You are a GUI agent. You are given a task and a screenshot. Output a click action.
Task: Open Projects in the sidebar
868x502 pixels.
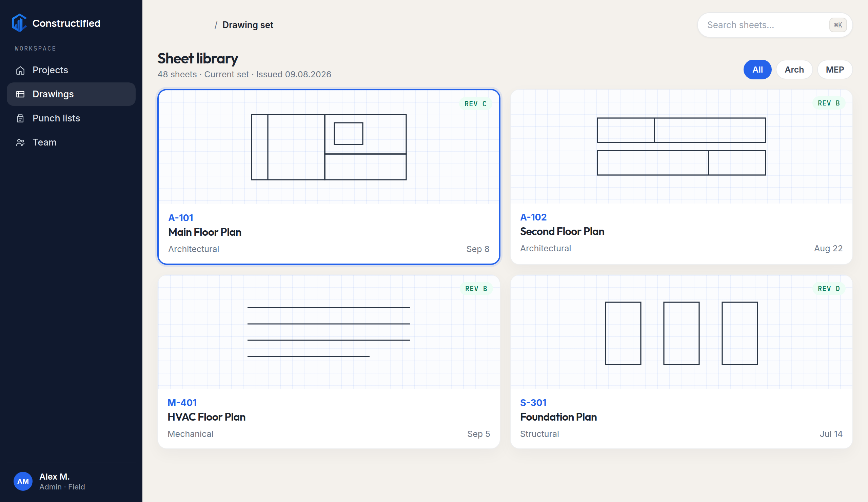[71, 70]
